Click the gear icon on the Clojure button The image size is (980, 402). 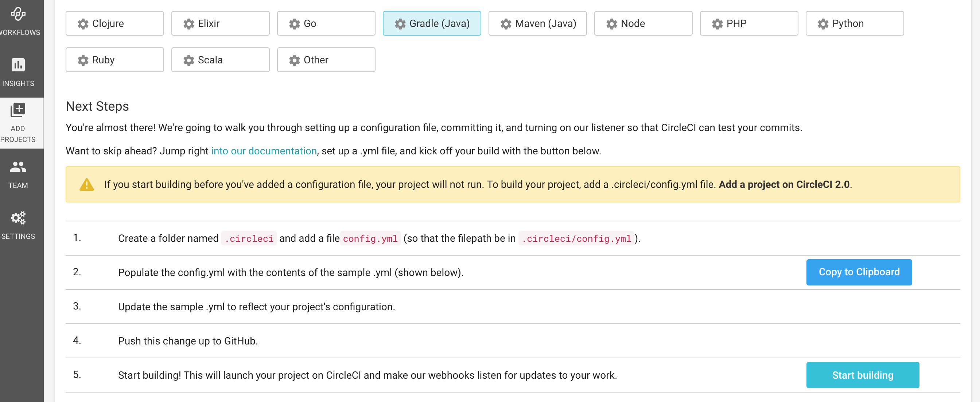[x=83, y=24]
